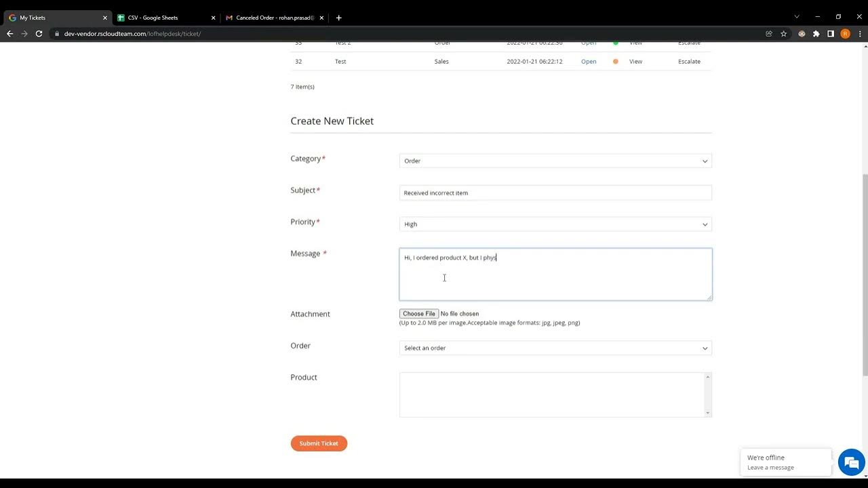
Task: Open the extensions puzzle icon
Action: tap(816, 33)
